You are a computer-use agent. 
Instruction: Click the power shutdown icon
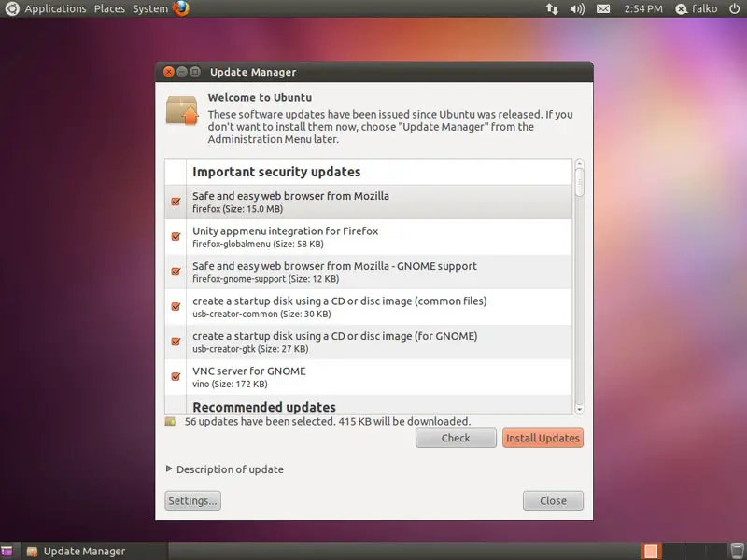click(735, 8)
